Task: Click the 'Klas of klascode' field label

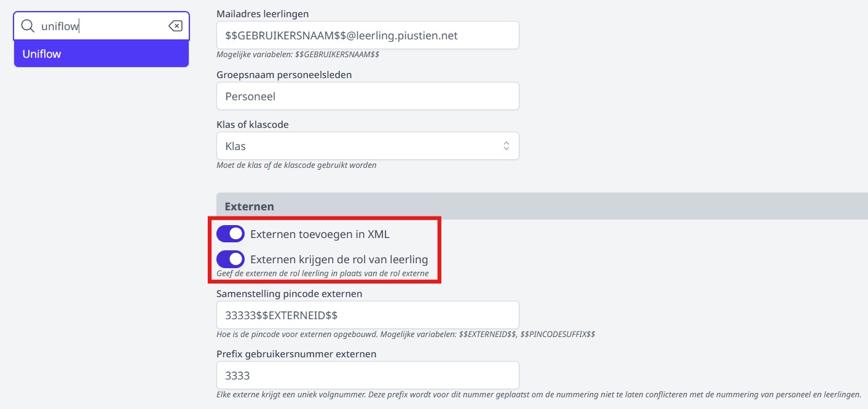Action: click(x=253, y=124)
